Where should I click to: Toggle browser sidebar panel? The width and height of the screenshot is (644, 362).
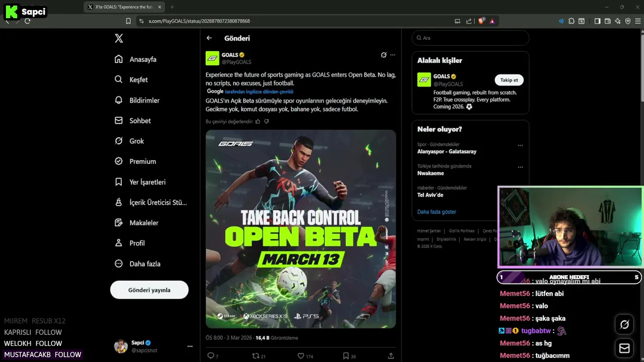click(x=597, y=21)
